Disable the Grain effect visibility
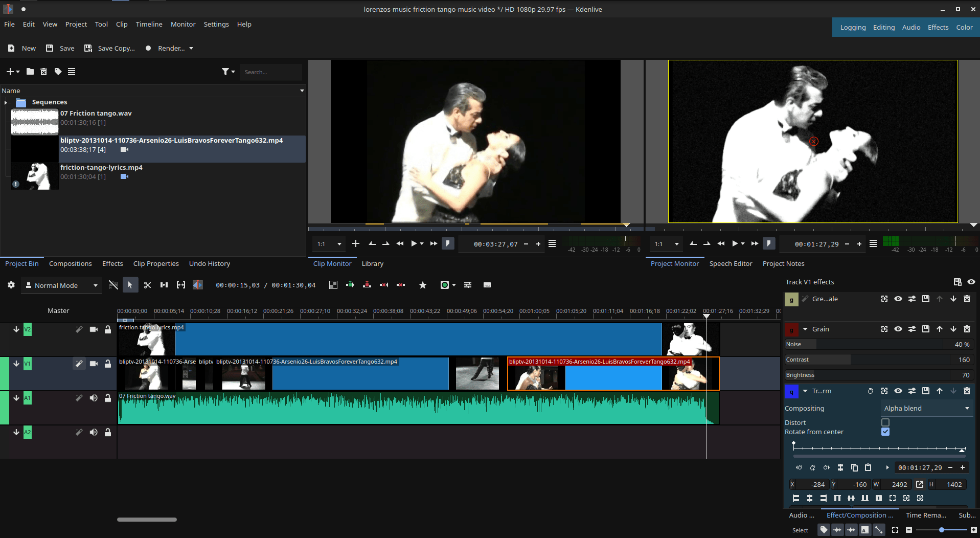This screenshot has width=980, height=538. (x=898, y=329)
